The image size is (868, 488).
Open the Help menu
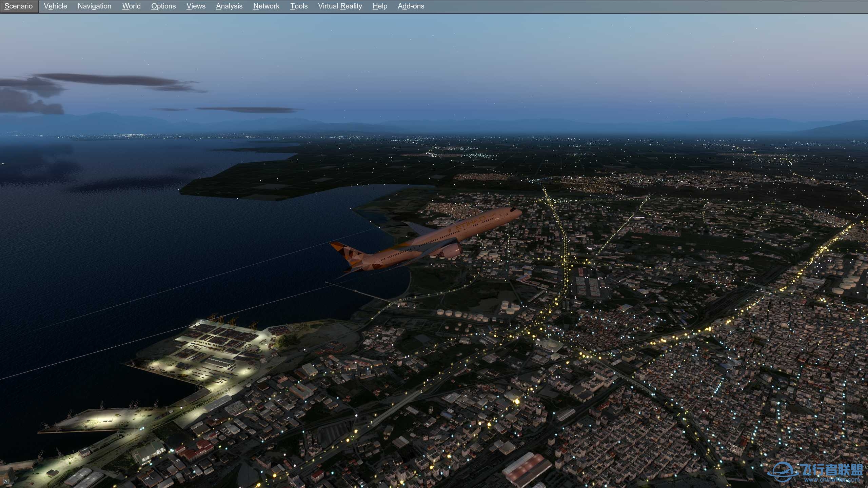(380, 6)
